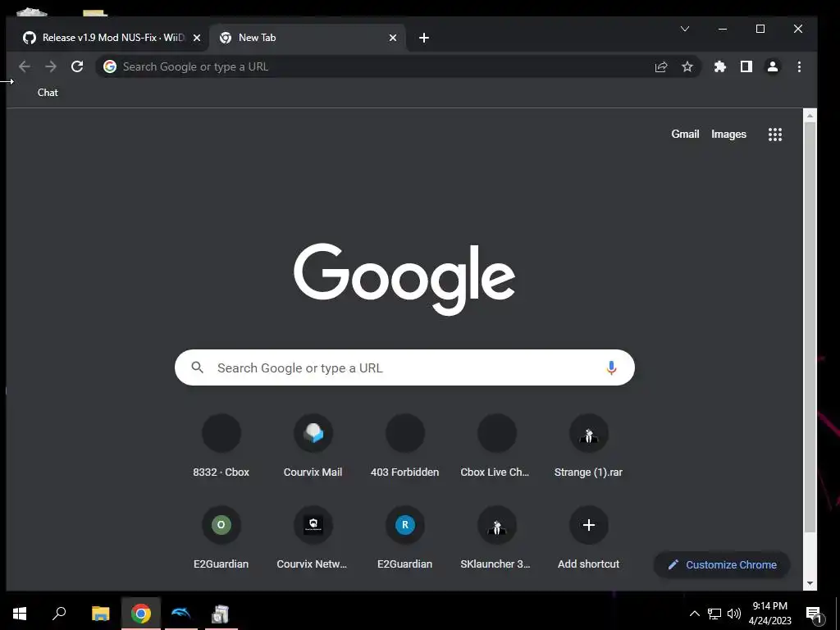Open the Google apps grid
Viewport: 840px width, 630px height.
tap(775, 135)
